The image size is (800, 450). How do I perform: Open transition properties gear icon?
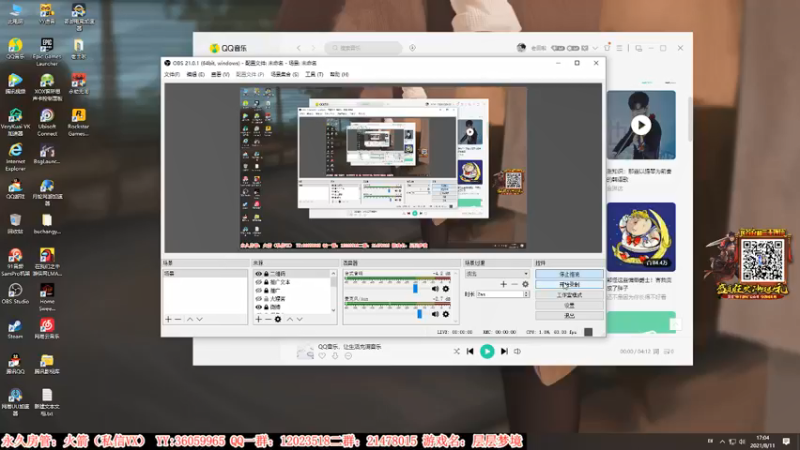[525, 284]
